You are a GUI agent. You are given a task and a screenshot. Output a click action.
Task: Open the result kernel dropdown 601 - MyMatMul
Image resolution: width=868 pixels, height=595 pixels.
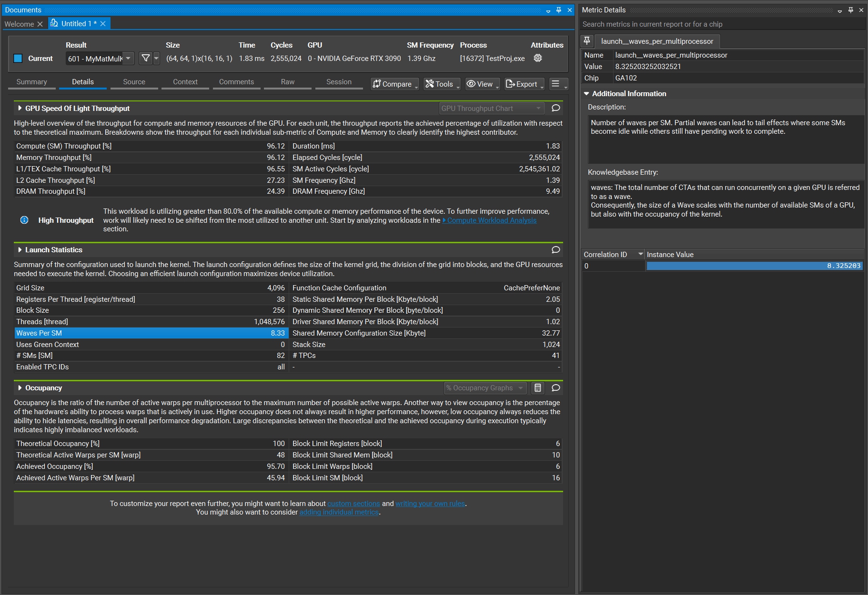(100, 58)
